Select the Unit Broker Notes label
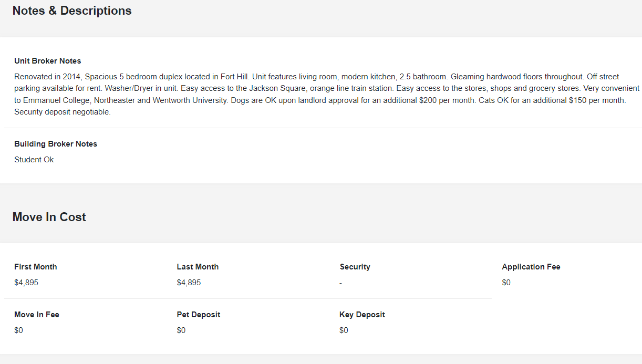This screenshot has height=364, width=642. coord(48,61)
